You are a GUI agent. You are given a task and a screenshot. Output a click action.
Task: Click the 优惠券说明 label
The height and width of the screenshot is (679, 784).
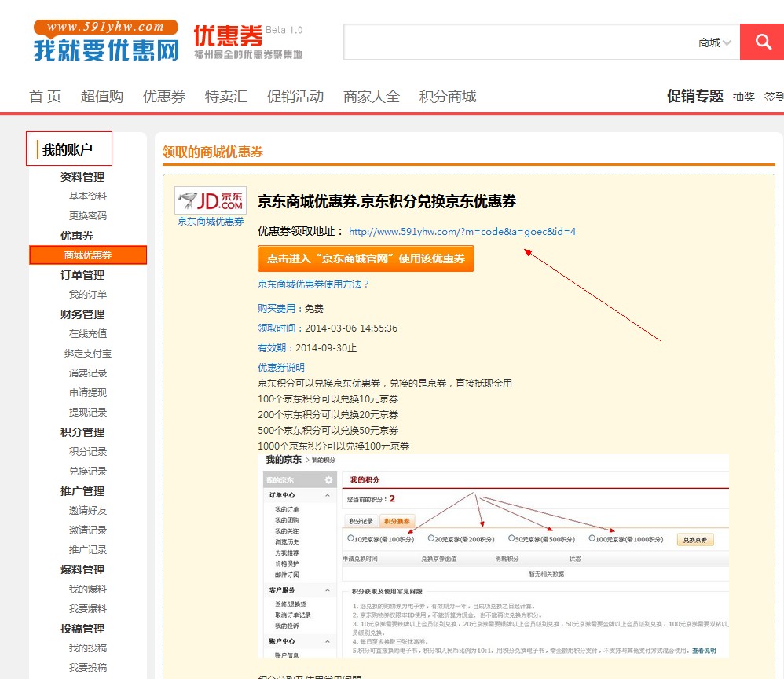click(281, 367)
